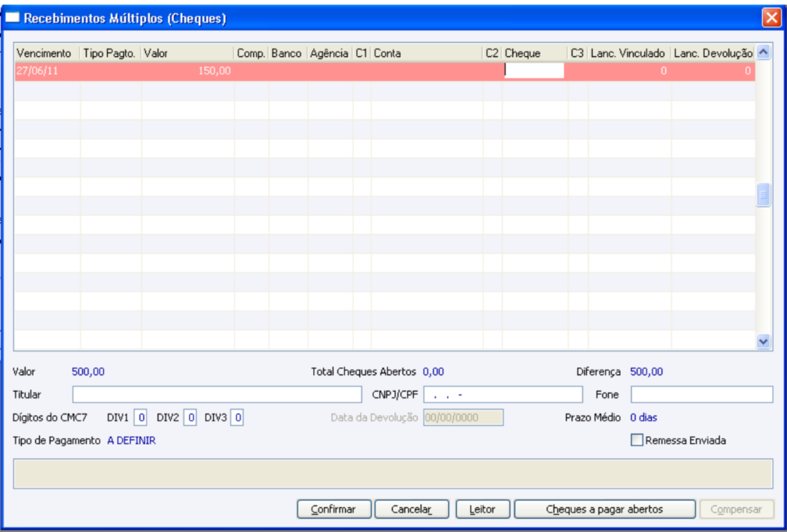Click the C1 column header
The height and width of the screenshot is (532, 787).
[x=362, y=53]
